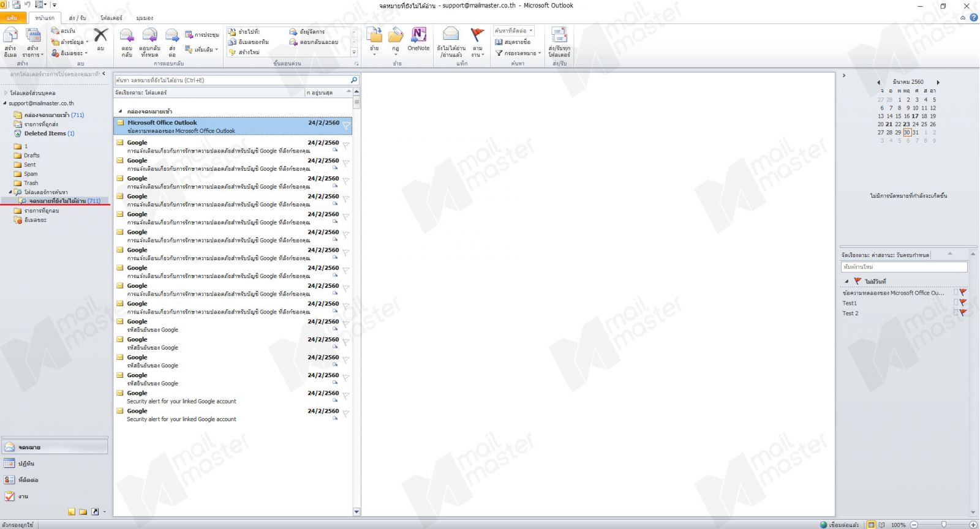Viewport: 980px width, 529px height.
Task: Click the search magnifier icon in the message list
Action: coord(353,80)
